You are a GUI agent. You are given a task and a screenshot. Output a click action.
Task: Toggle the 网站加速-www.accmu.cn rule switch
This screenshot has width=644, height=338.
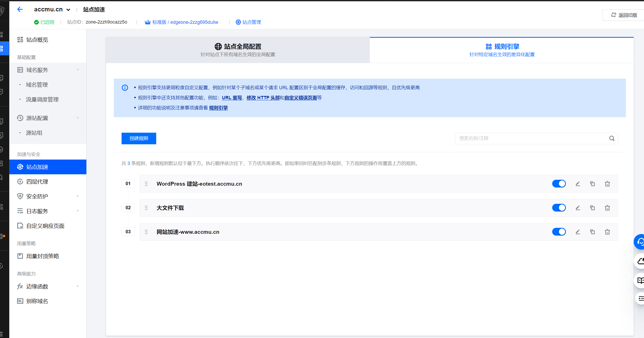point(559,232)
